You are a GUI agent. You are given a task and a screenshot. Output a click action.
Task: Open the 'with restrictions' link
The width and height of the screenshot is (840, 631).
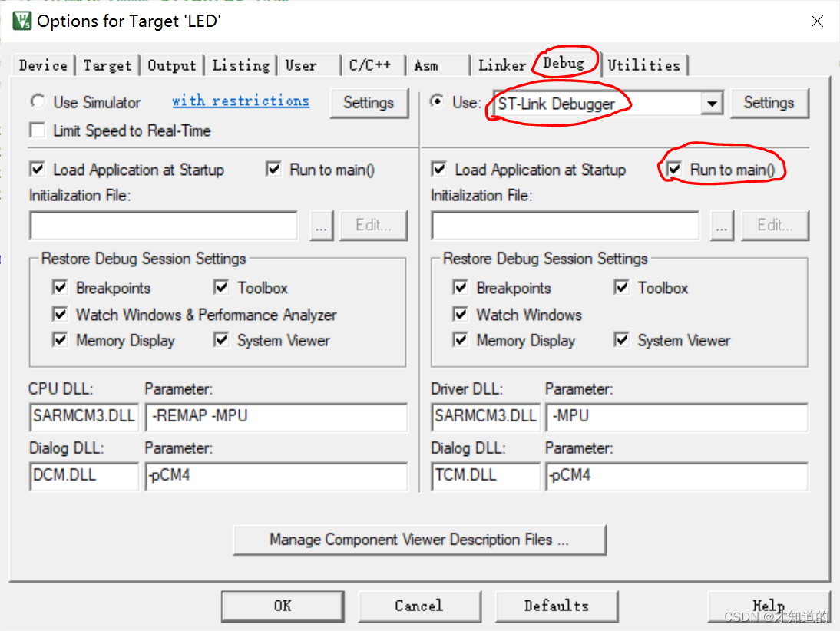point(240,101)
